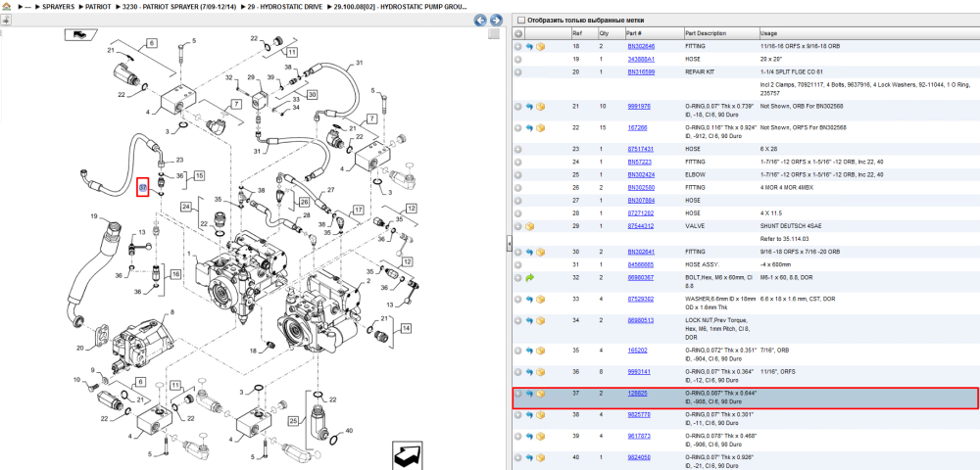The height and width of the screenshot is (470, 980).
Task: Open the PATRIOT breadcrumb
Action: (x=98, y=6)
